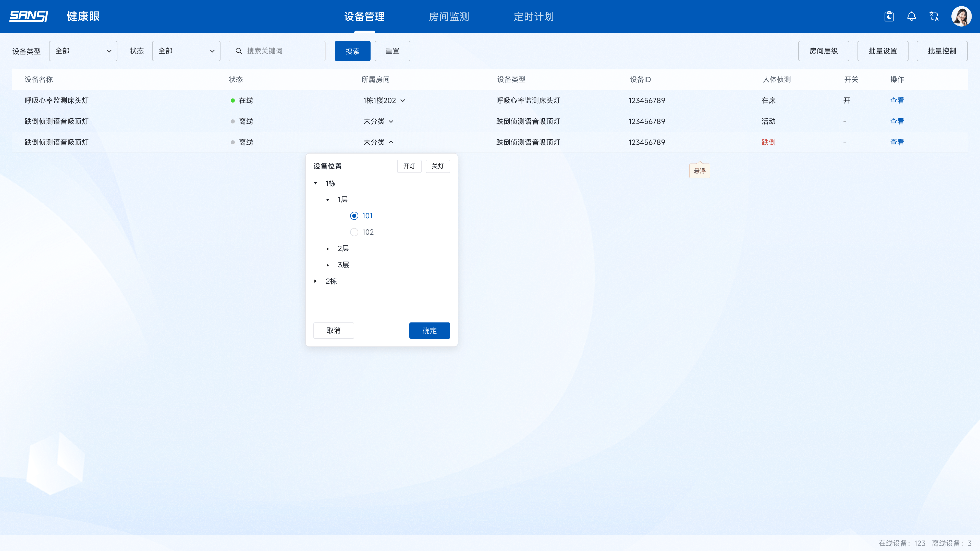Click the language translate icon
This screenshot has height=551, width=980.
[934, 16]
